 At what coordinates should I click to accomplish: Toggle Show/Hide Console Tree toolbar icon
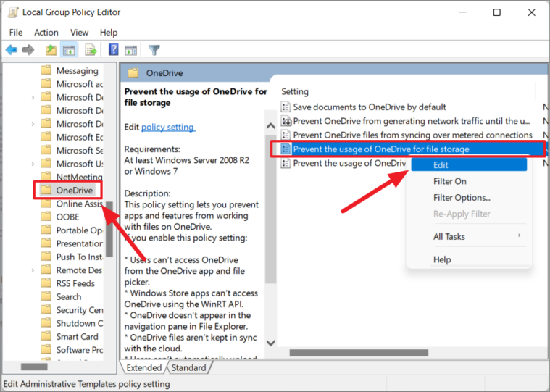coord(69,50)
